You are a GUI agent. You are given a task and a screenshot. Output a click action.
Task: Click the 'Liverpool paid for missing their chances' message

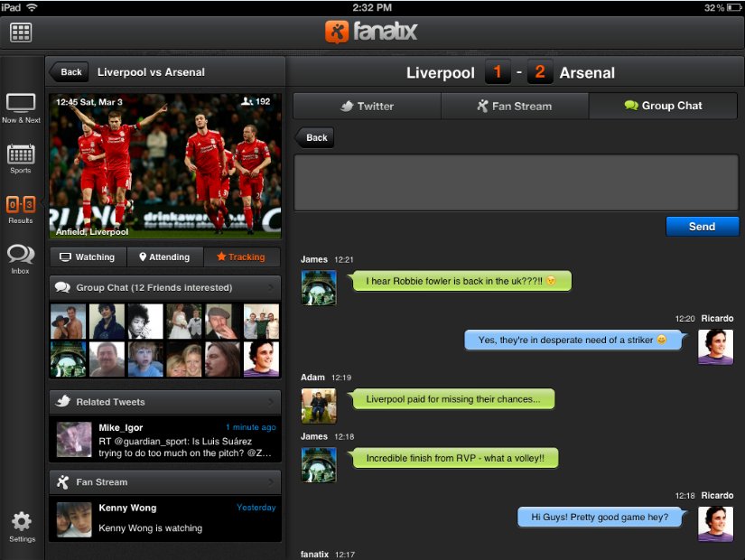[452, 399]
